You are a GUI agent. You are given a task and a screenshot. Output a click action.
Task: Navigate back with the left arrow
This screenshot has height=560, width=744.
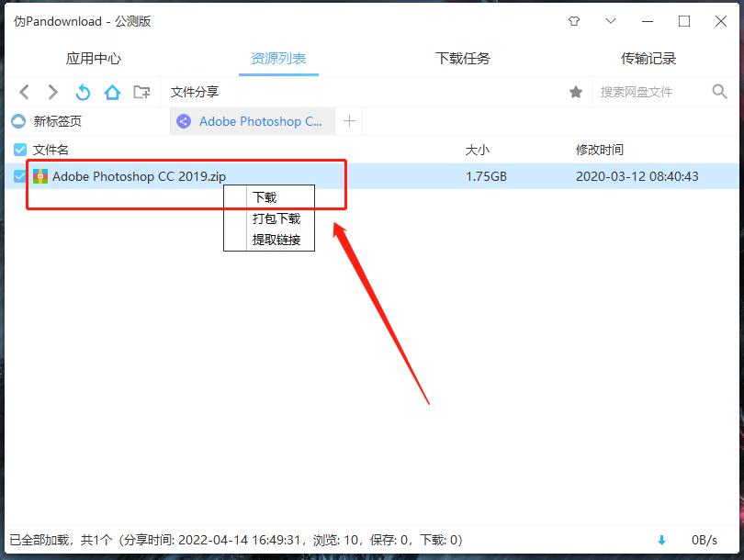click(x=24, y=92)
